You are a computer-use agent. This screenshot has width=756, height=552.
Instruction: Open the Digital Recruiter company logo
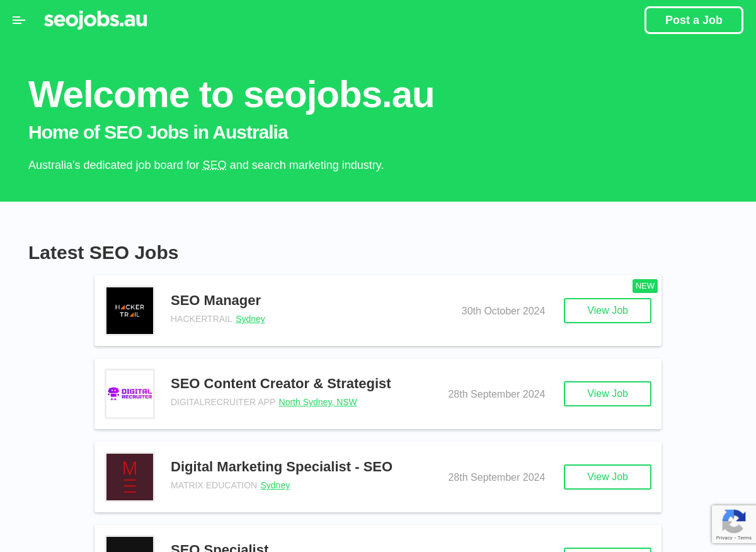click(130, 394)
